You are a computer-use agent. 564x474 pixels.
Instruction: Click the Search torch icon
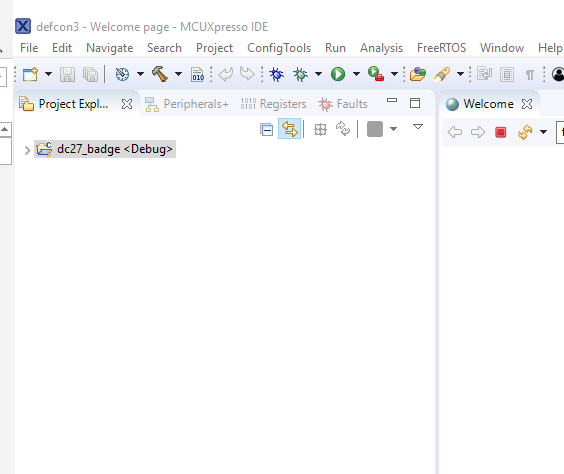tap(442, 74)
